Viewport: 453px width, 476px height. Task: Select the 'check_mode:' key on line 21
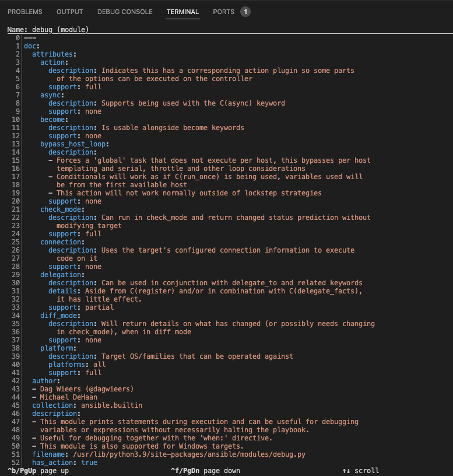[x=62, y=209]
